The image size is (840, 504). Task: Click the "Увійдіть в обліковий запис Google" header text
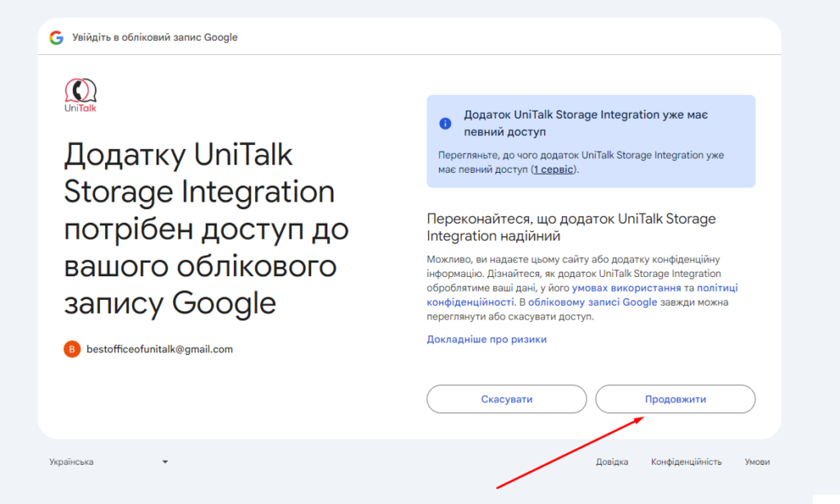pyautogui.click(x=155, y=38)
